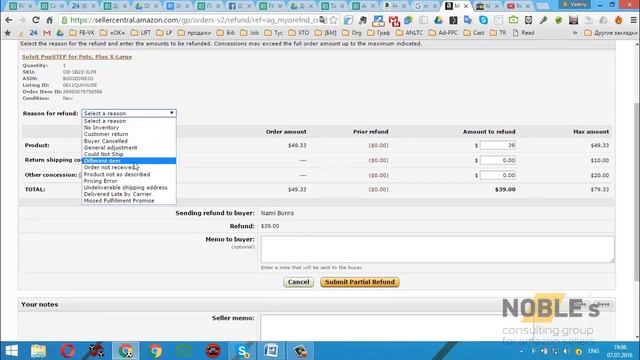Bookmark this page with the star icon

(333, 20)
